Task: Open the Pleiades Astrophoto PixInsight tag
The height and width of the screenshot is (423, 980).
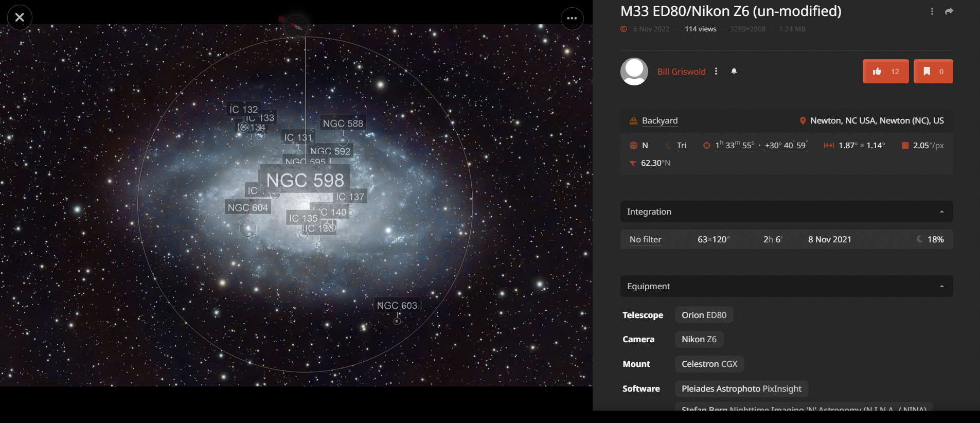Action: (x=741, y=389)
